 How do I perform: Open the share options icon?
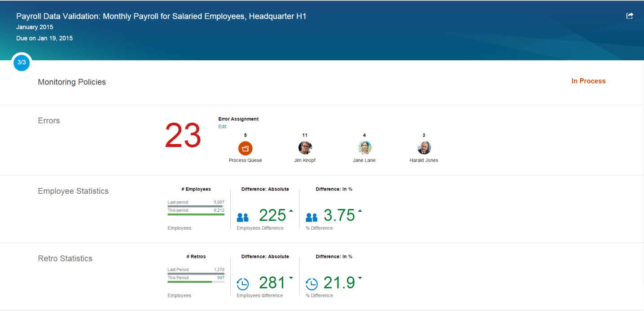[x=629, y=15]
